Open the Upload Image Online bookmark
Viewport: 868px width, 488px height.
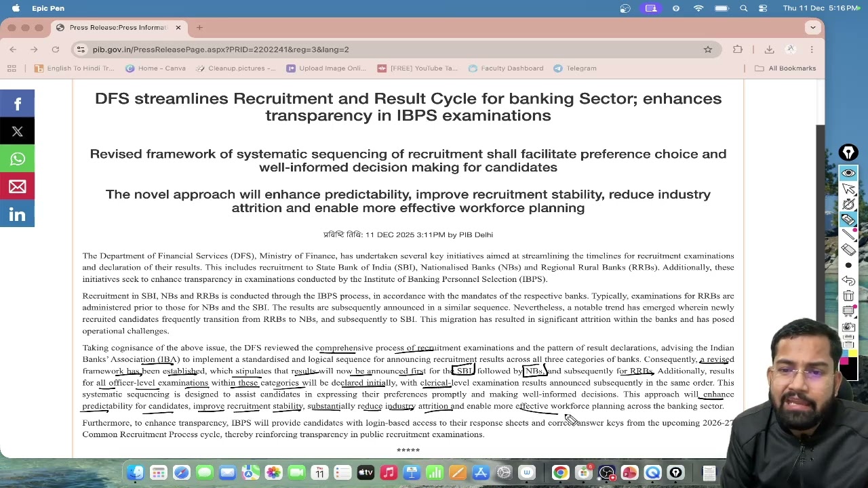[x=326, y=68]
